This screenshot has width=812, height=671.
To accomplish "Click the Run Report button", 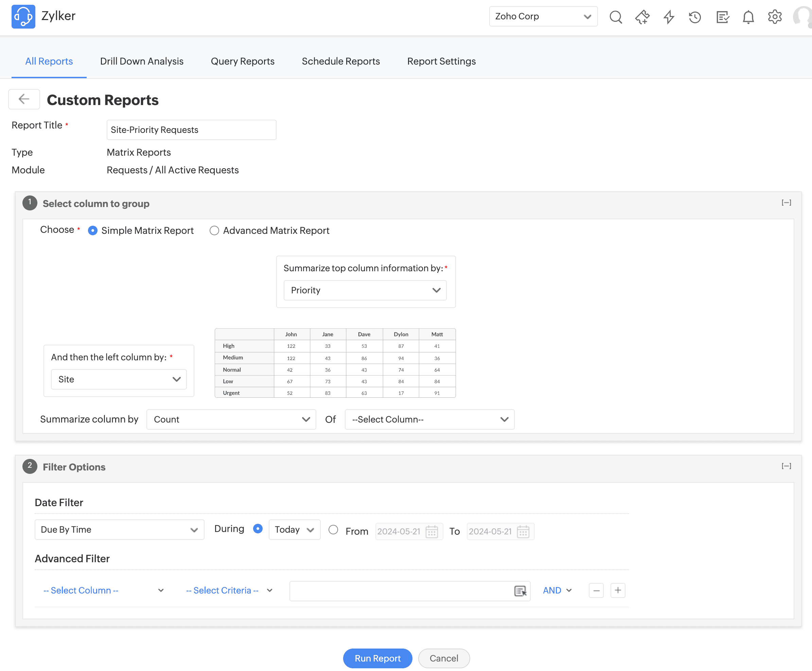I will point(377,658).
